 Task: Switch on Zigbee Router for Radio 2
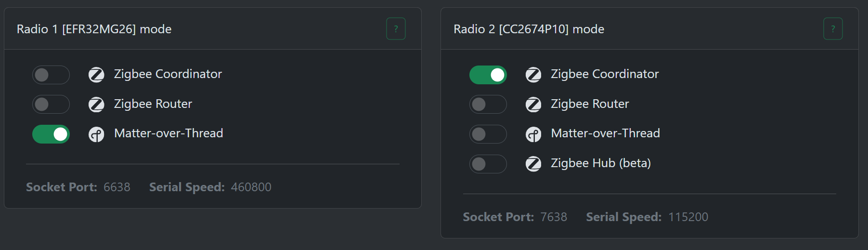tap(488, 105)
